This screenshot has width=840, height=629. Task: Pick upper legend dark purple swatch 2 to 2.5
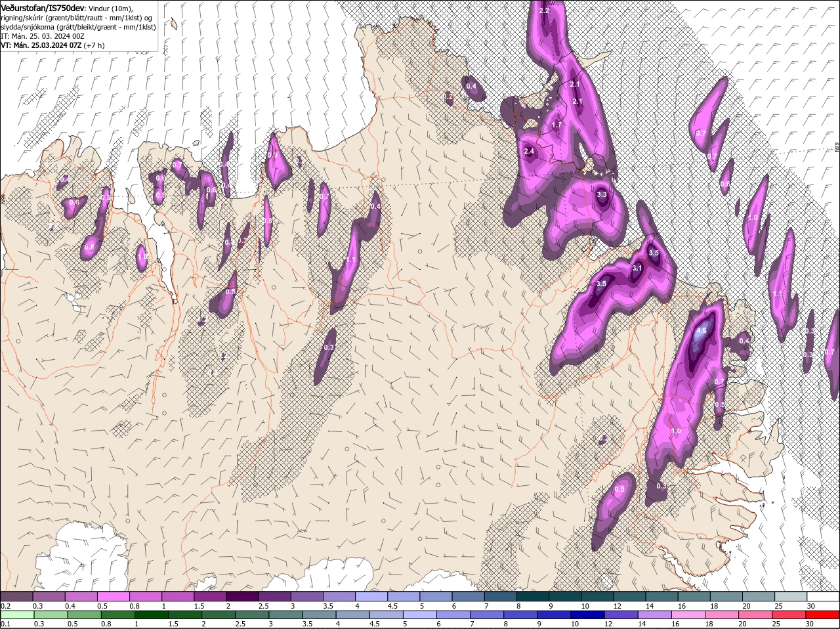tap(243, 596)
